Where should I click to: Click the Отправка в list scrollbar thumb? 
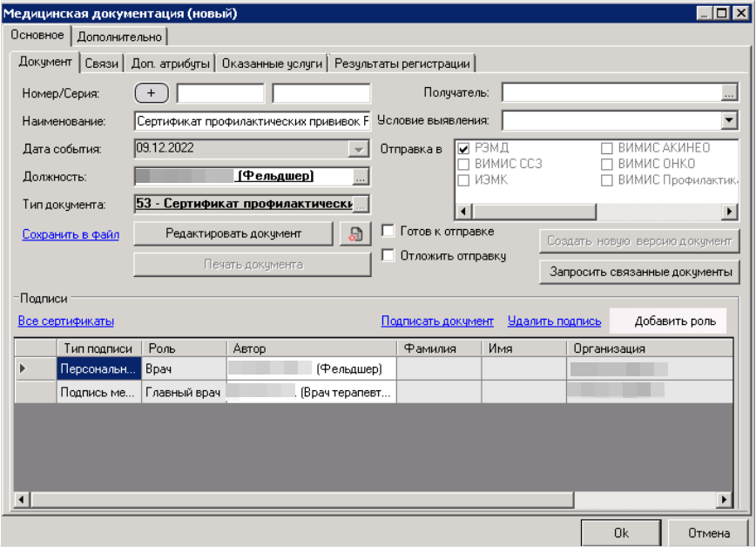[534, 212]
